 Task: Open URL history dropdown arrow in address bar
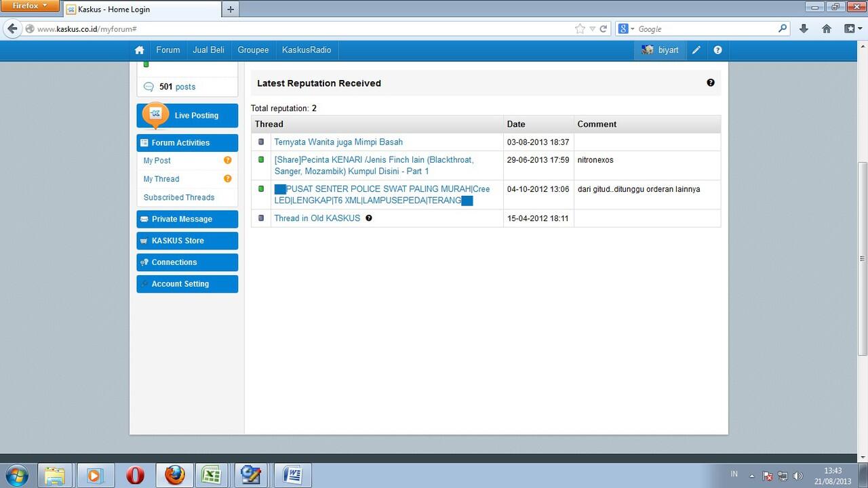click(x=592, y=29)
